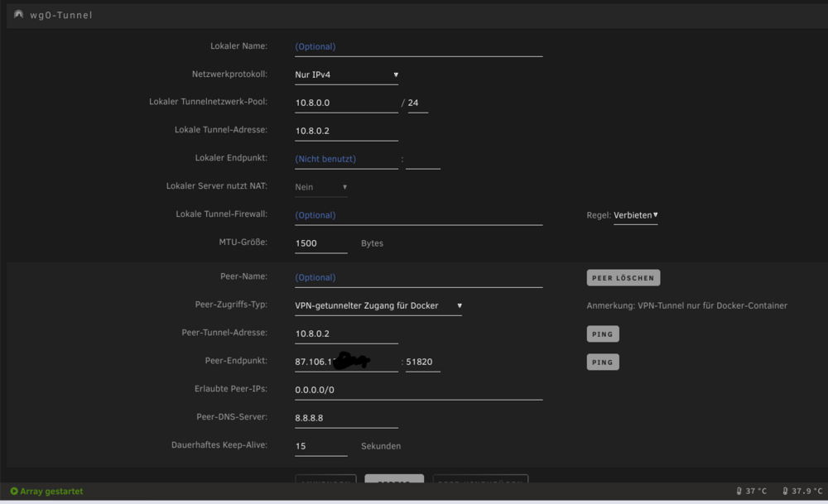Click the Lokaler Tunnelnetzwerk-Pool address field
Image resolution: width=828 pixels, height=504 pixels.
click(346, 103)
